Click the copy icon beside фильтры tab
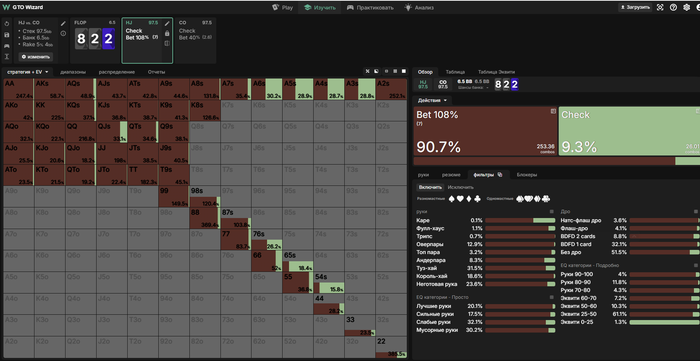 pyautogui.click(x=500, y=175)
